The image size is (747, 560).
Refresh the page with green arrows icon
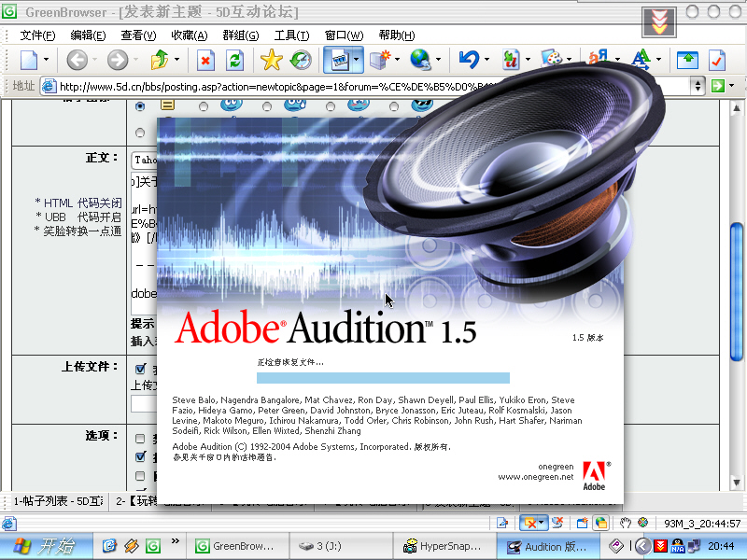point(235,61)
